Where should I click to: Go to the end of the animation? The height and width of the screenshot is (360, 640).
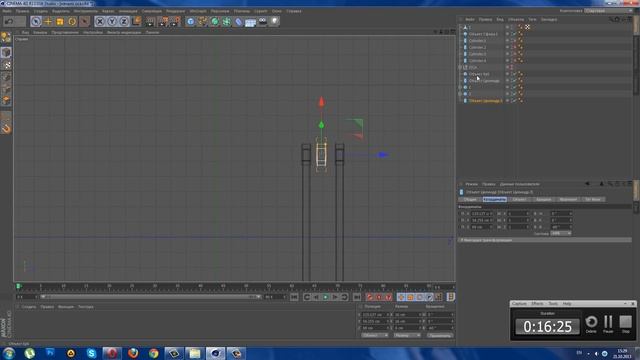pos(357,297)
